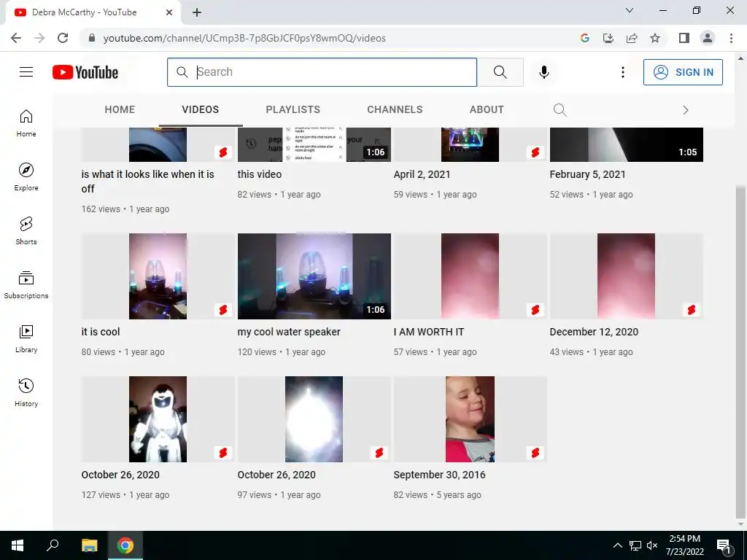This screenshot has width=747, height=560.
Task: Click the Google icon in address bar
Action: click(x=585, y=38)
